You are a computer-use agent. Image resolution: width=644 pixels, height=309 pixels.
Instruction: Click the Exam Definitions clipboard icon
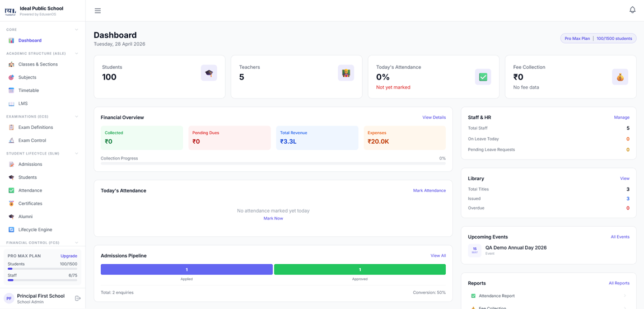(x=11, y=128)
